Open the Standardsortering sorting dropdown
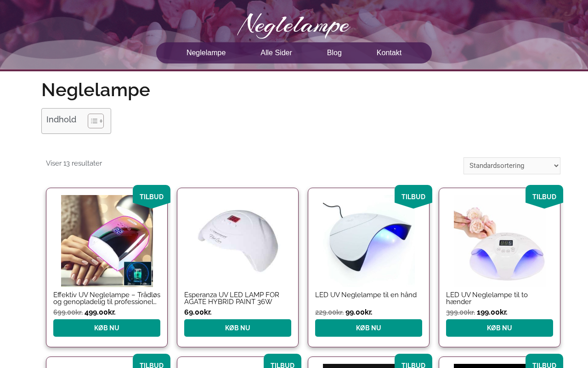The image size is (588, 368). [512, 166]
